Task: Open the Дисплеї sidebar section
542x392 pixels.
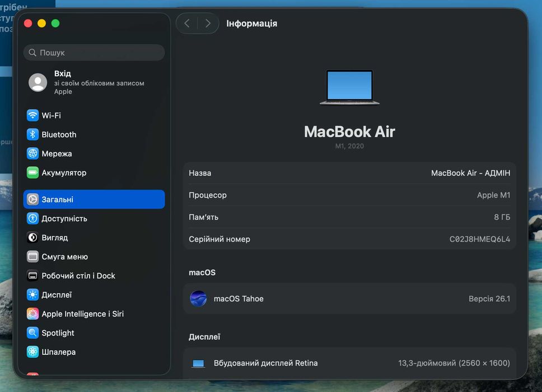Action: 94,295
